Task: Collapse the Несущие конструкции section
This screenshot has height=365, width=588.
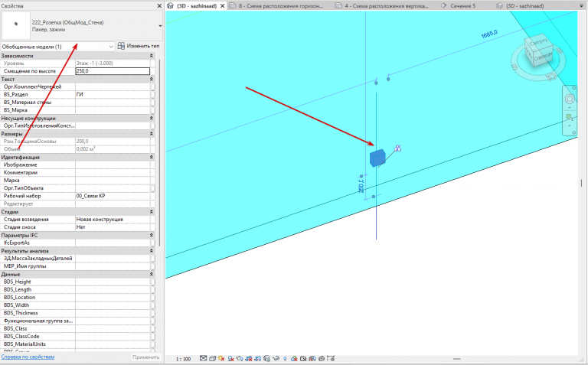Action: 152,118
